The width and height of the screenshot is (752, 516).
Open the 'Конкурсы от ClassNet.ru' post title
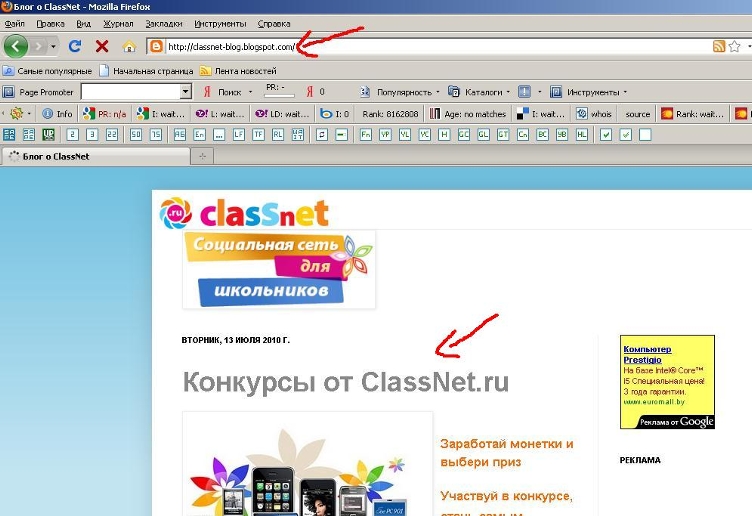coord(346,382)
